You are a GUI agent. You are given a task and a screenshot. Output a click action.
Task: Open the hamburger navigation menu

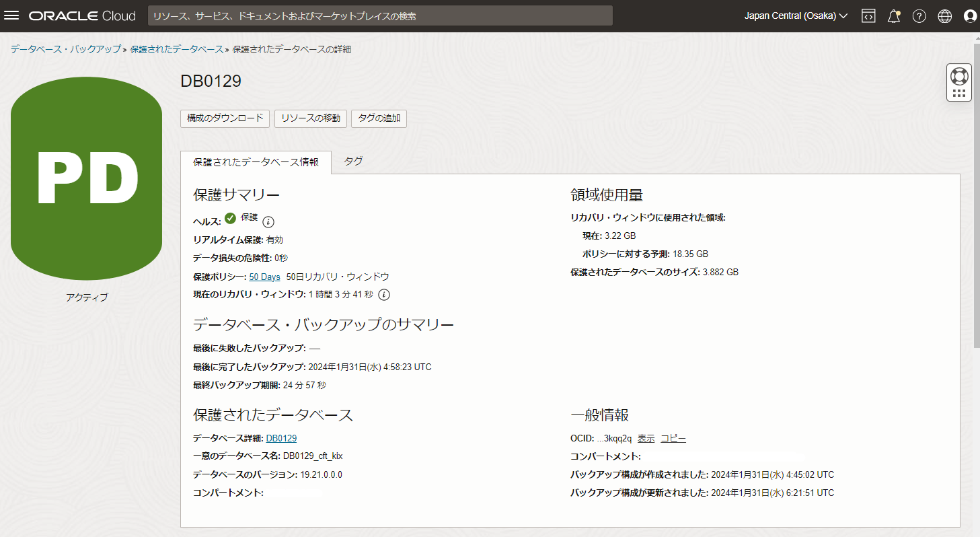point(11,16)
